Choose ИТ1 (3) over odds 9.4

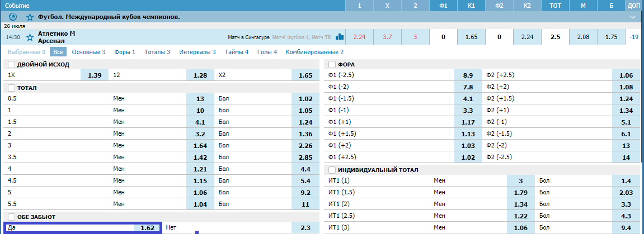coord(626,227)
